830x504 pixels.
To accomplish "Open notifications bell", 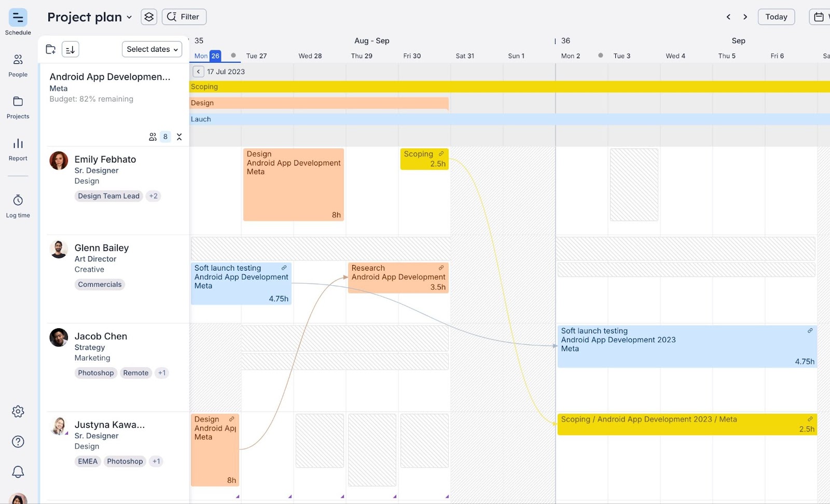I will pos(18,472).
